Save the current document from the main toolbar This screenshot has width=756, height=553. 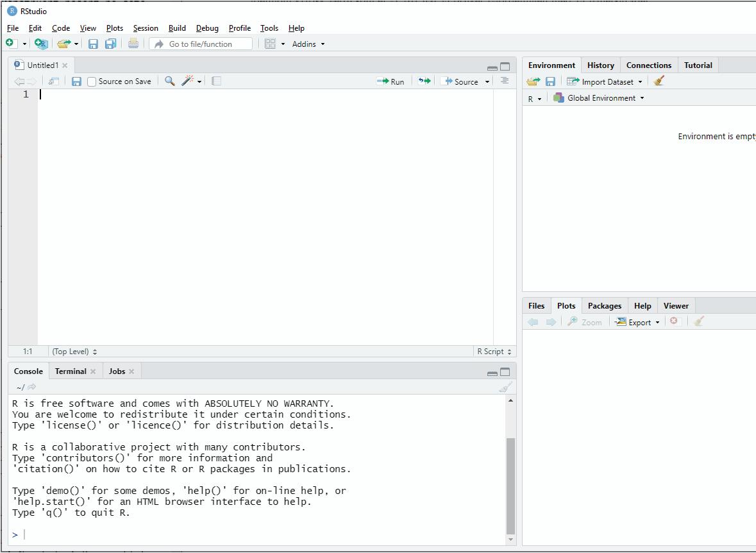93,44
